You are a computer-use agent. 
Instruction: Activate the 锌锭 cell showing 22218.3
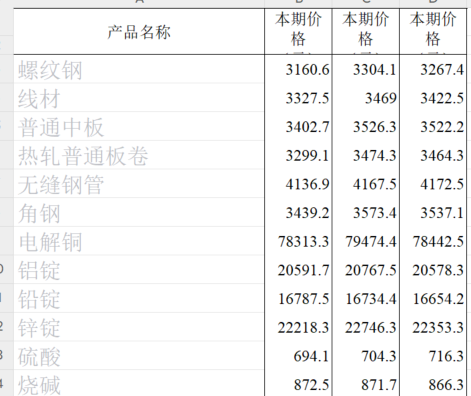pos(298,327)
